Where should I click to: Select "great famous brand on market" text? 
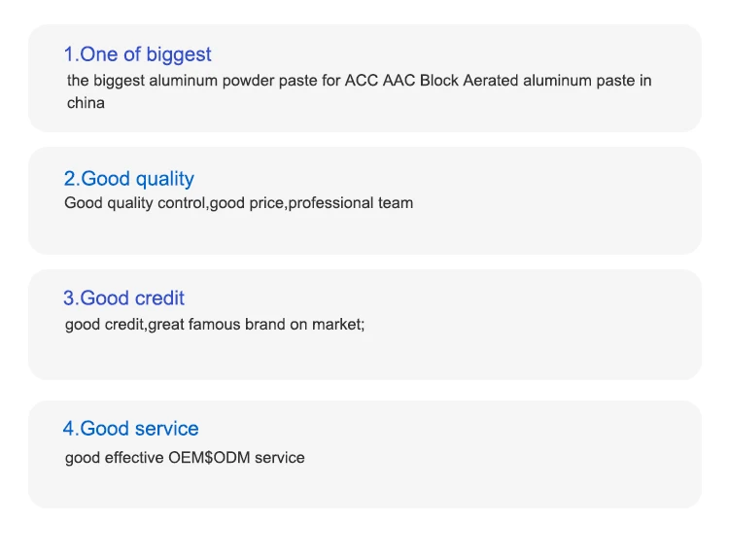255,325
